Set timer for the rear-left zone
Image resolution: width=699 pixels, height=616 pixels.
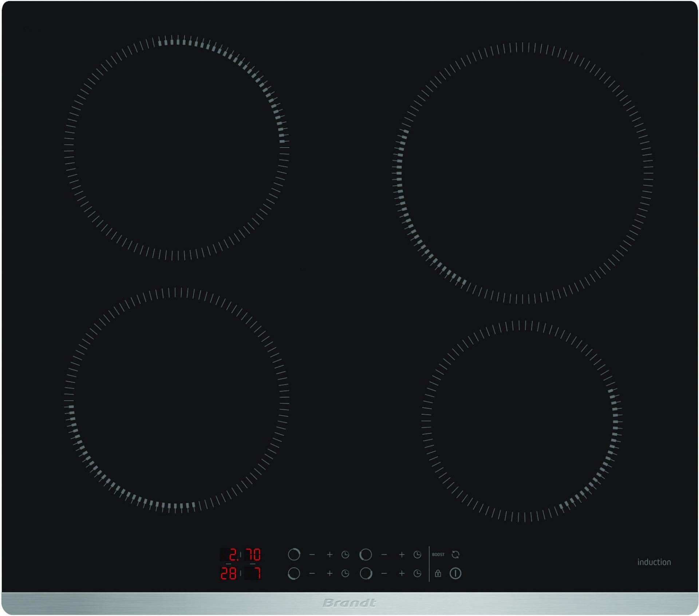pyautogui.click(x=345, y=554)
